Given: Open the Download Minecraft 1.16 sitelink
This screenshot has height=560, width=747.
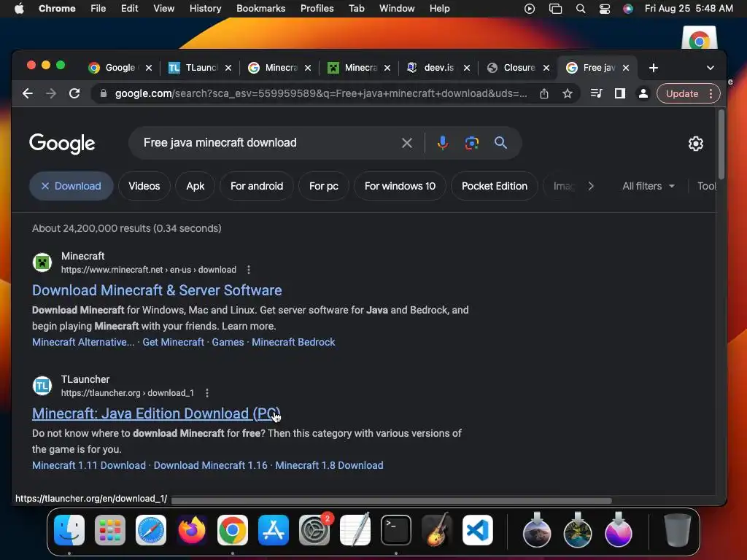Looking at the screenshot, I should pyautogui.click(x=211, y=466).
